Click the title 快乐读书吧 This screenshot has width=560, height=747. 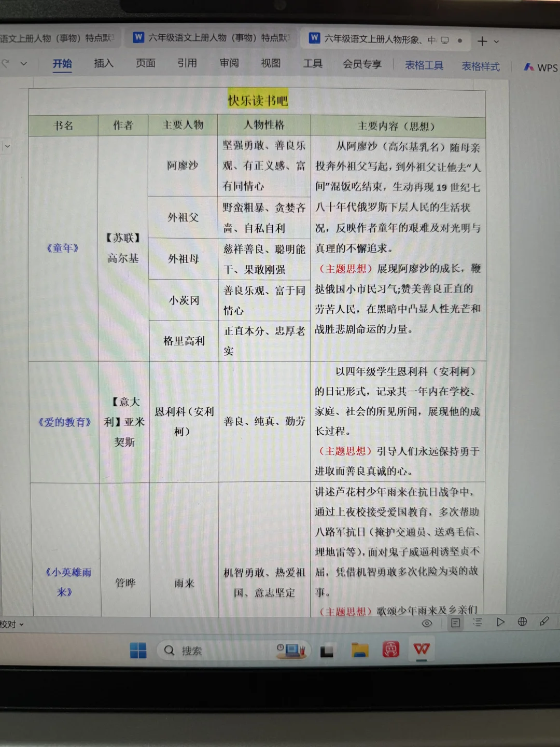coord(258,100)
